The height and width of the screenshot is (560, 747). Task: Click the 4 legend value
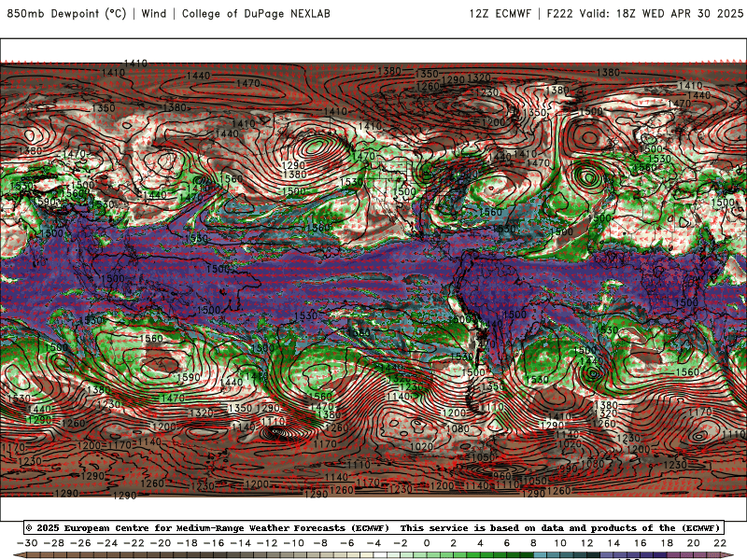[x=480, y=543]
